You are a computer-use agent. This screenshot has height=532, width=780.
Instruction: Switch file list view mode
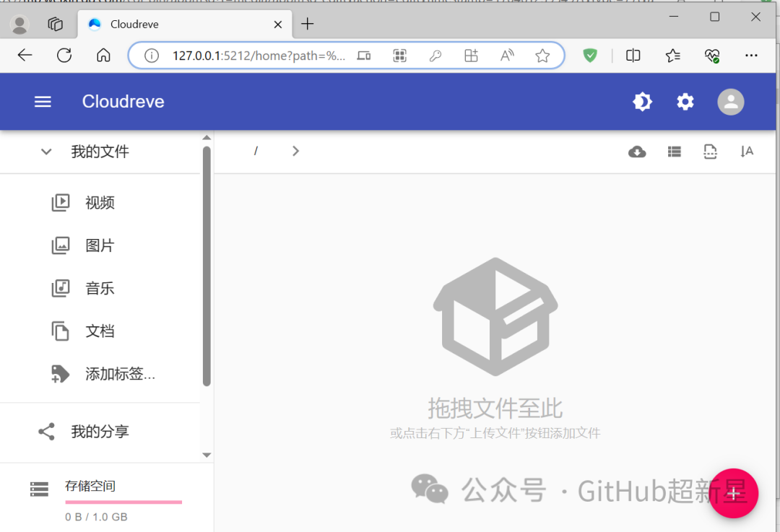674,152
